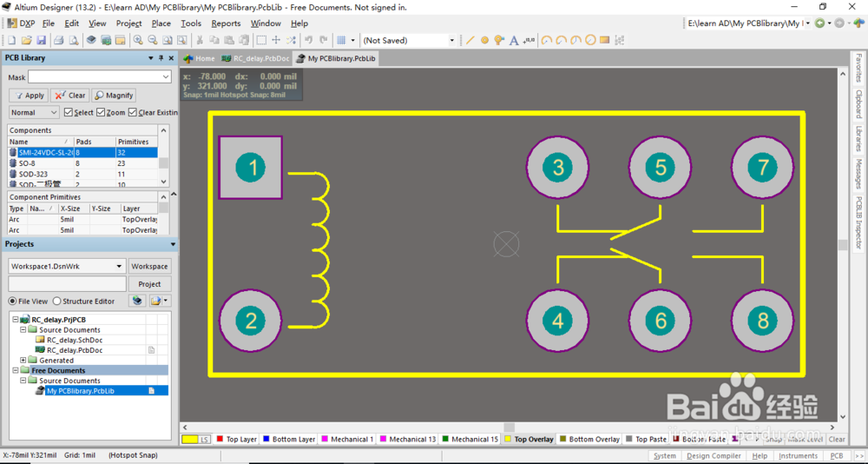The width and height of the screenshot is (868, 464).
Task: Create a new document via toolbar icon
Action: tap(11, 41)
